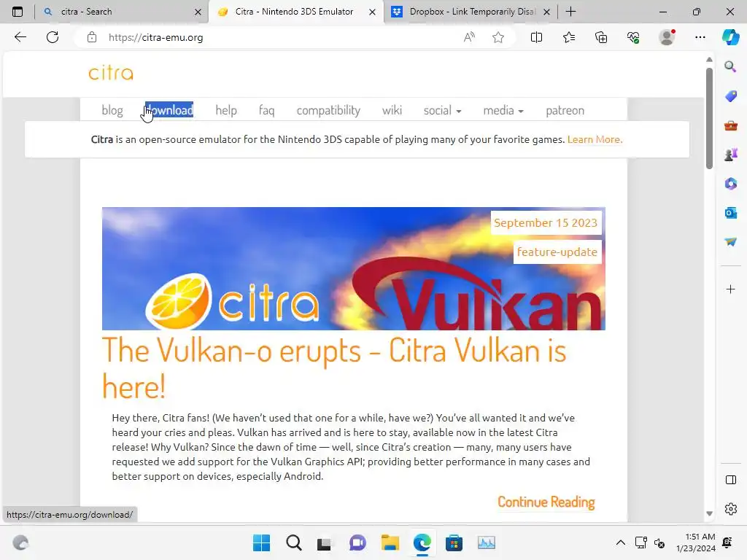The height and width of the screenshot is (560, 747).
Task: Open the Vulkan-o erupts article headline
Action: 334,368
